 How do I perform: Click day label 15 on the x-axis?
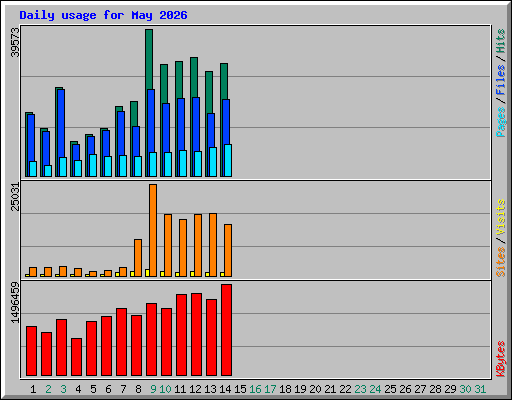pos(240,389)
